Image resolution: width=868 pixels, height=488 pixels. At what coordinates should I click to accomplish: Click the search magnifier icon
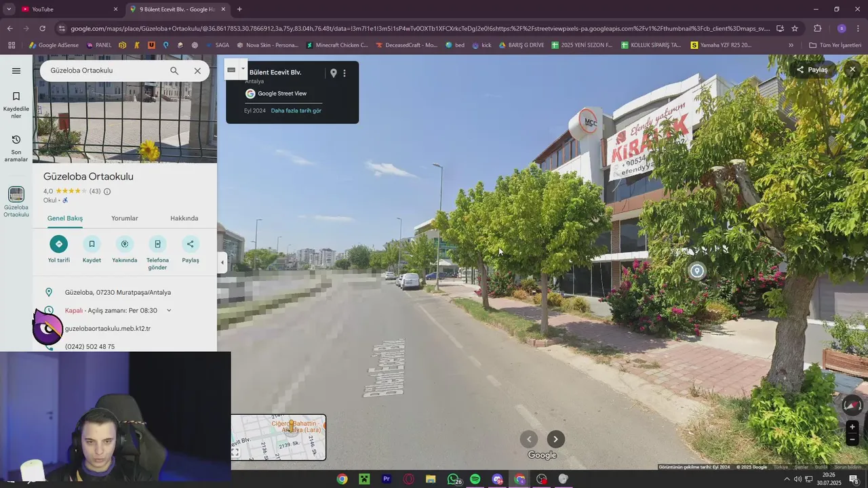pyautogui.click(x=174, y=70)
